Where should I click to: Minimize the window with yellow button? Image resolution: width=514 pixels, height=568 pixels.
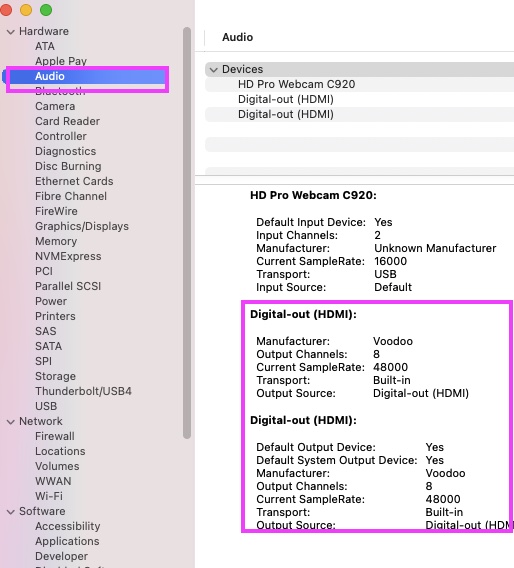26,10
